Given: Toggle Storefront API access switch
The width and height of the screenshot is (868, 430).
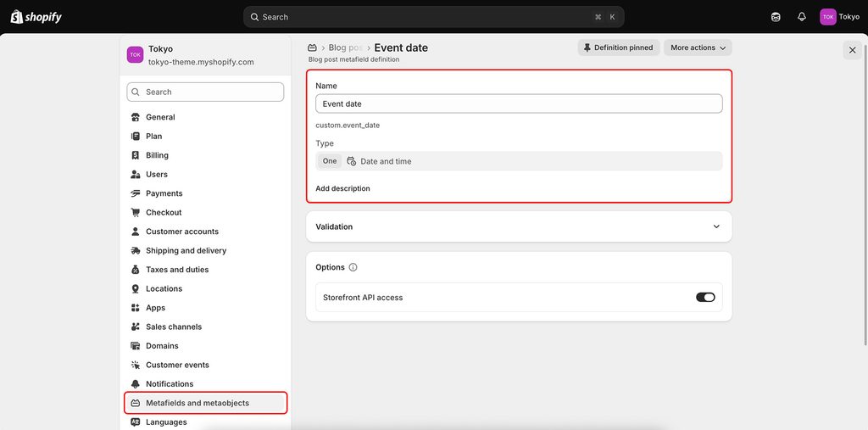Looking at the screenshot, I should pos(705,298).
